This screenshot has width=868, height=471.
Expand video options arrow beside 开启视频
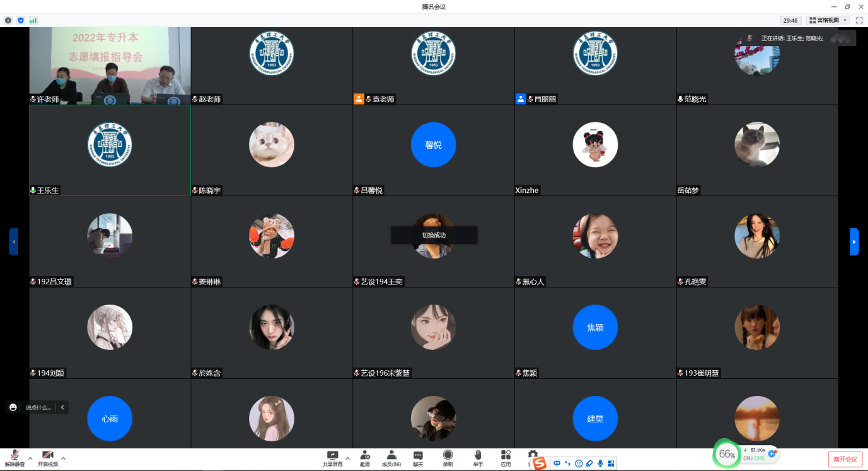(x=63, y=458)
